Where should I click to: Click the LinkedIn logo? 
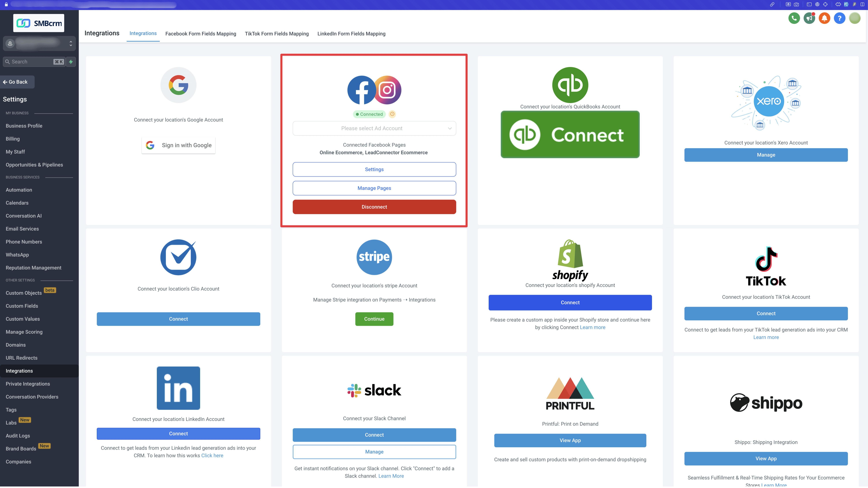[178, 388]
